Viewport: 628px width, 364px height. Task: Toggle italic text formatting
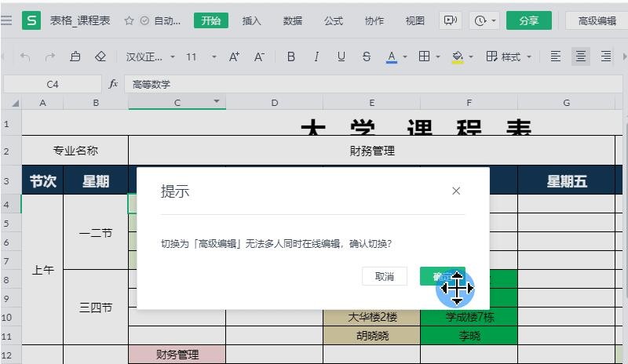[316, 56]
